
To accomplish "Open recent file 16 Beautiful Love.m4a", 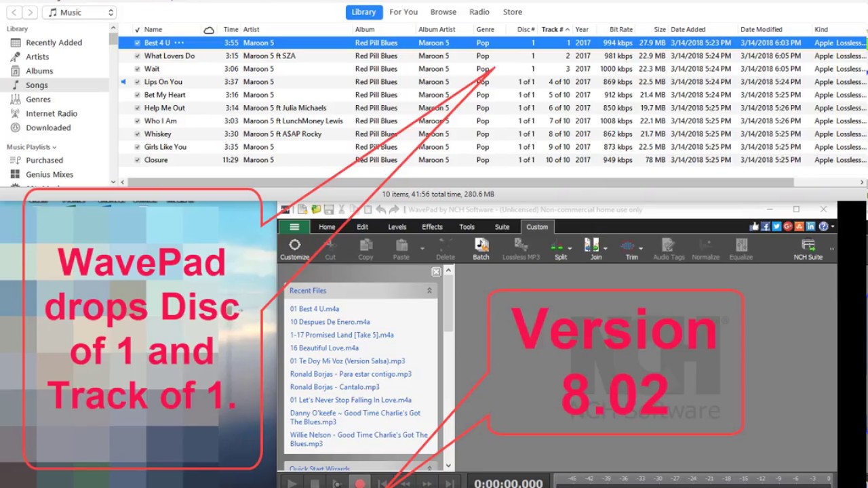I will pos(324,348).
